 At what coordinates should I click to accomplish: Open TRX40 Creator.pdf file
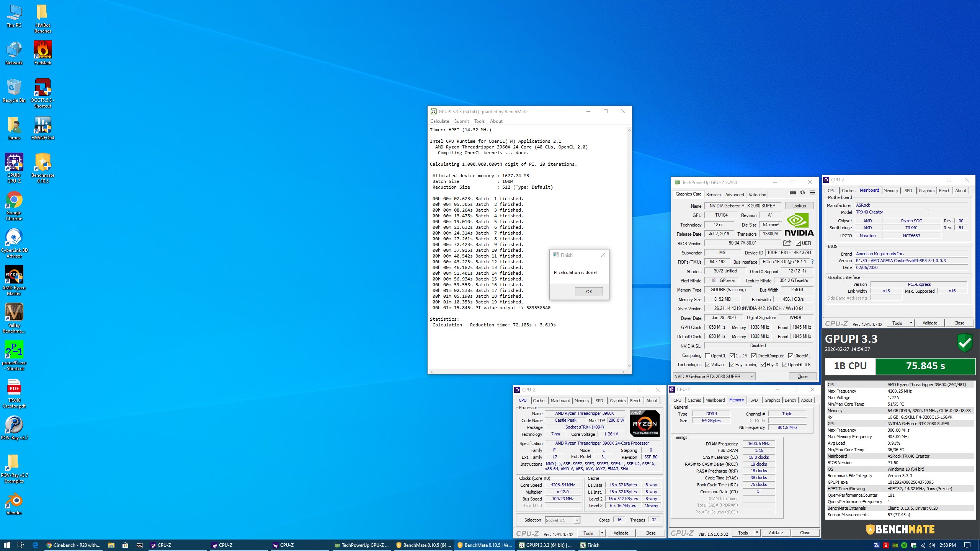14,393
